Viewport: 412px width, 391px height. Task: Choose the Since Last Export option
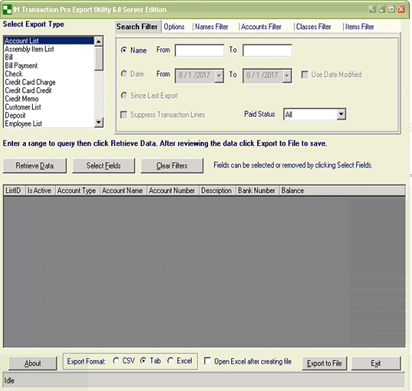click(124, 96)
